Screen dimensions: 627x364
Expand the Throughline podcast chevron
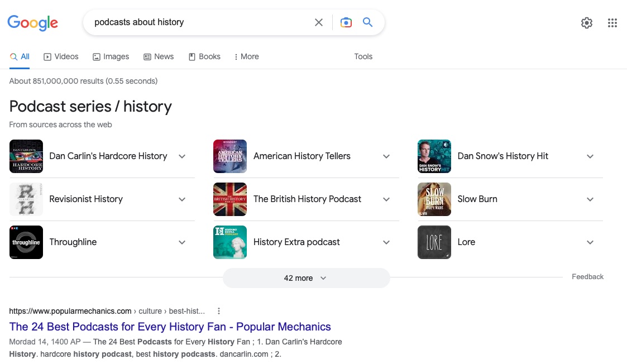point(182,242)
